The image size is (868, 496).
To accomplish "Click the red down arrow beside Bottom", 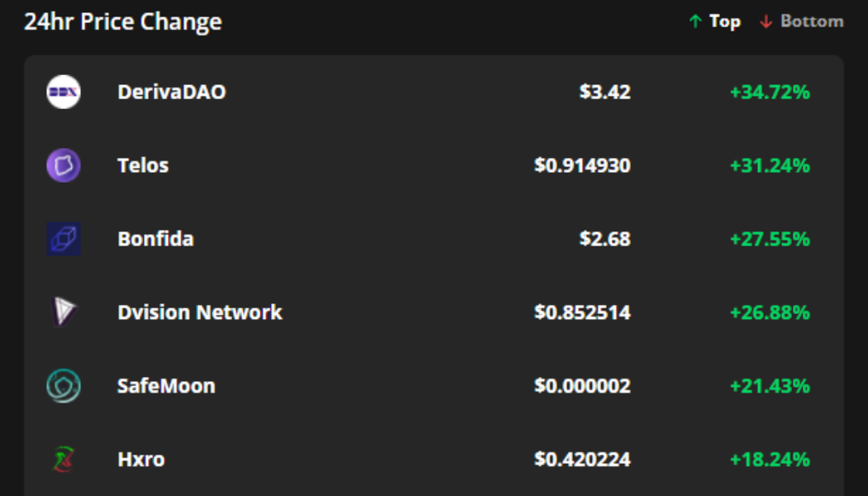I will pyautogui.click(x=766, y=21).
